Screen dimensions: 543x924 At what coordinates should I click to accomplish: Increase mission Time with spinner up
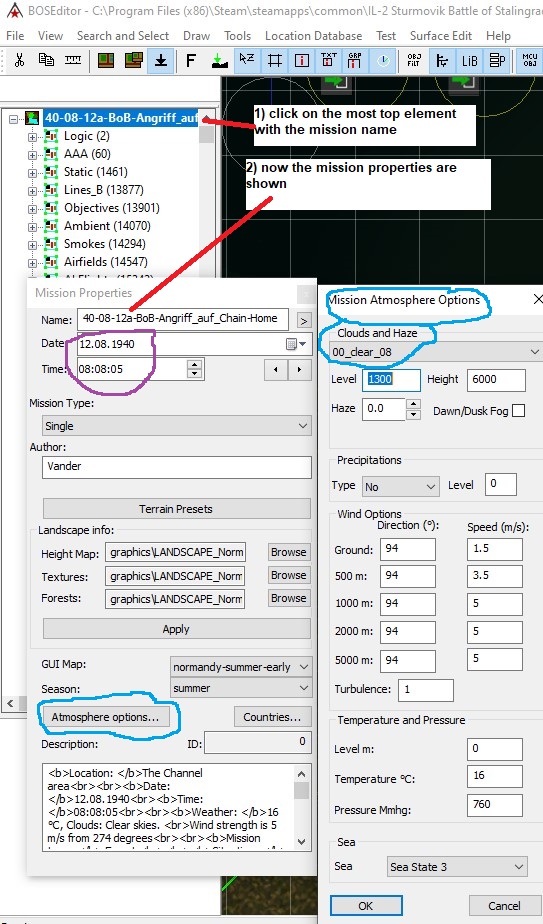(x=194, y=365)
